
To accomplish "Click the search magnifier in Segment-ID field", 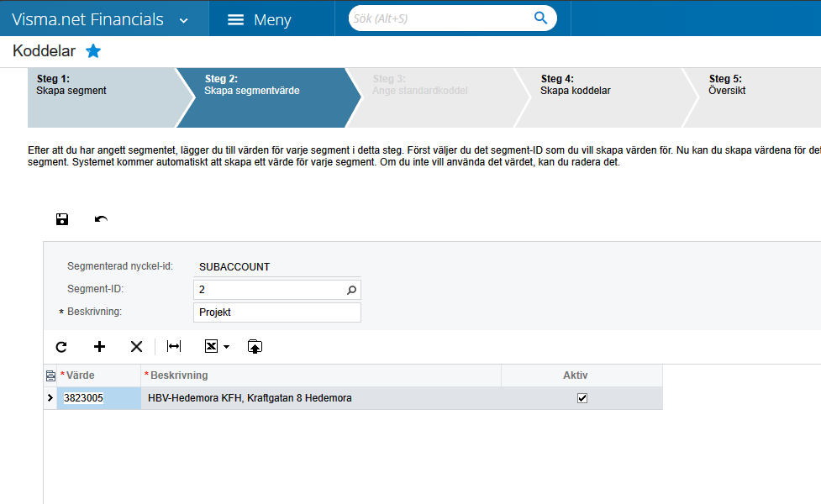I will [352, 288].
